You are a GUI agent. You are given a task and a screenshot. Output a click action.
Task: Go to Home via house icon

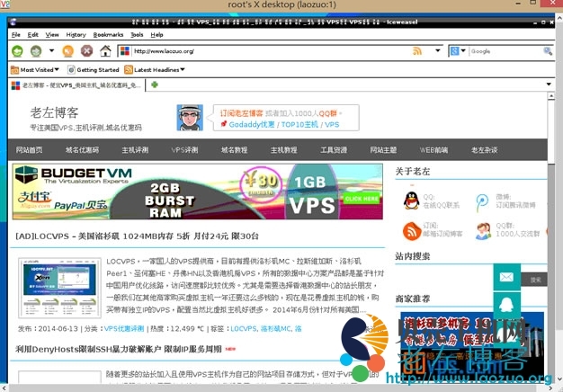pos(105,51)
